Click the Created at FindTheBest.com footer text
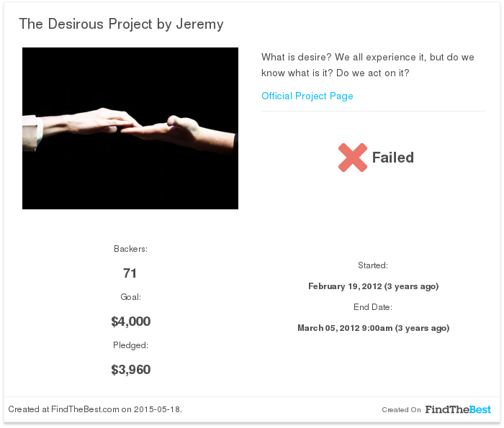The height and width of the screenshot is (428, 504). click(95, 409)
